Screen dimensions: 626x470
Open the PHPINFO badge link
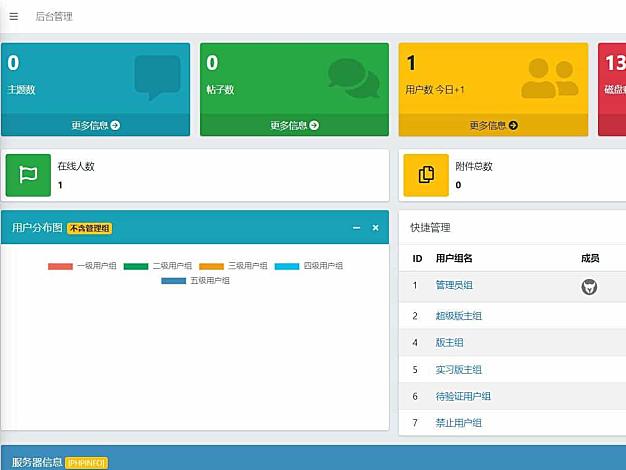[86, 463]
